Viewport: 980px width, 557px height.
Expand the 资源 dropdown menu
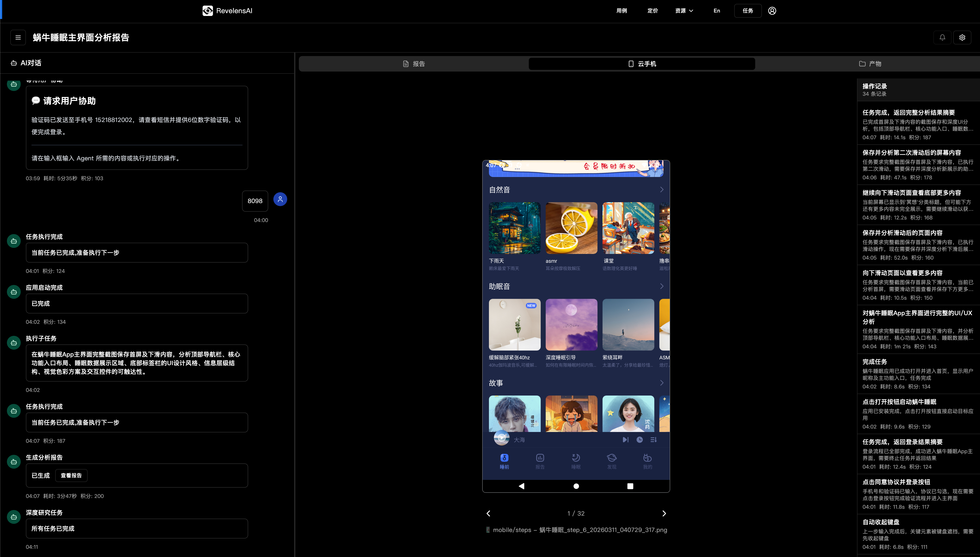tap(684, 11)
